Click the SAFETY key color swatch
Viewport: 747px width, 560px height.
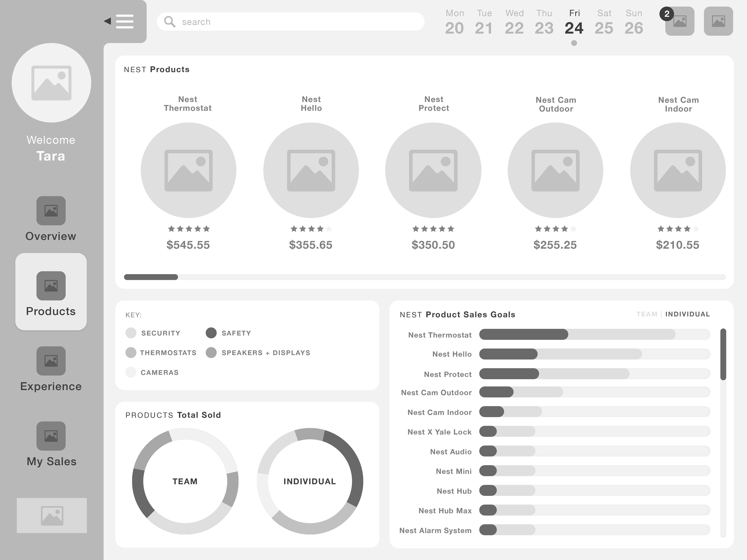[x=211, y=333]
